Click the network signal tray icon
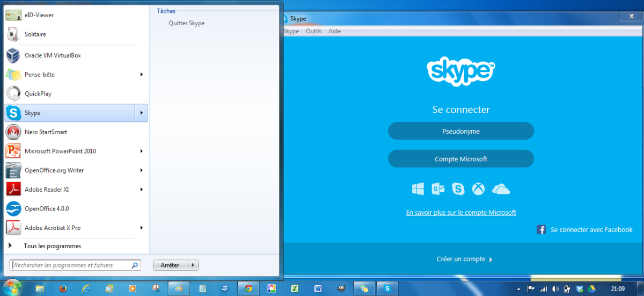 543,289
